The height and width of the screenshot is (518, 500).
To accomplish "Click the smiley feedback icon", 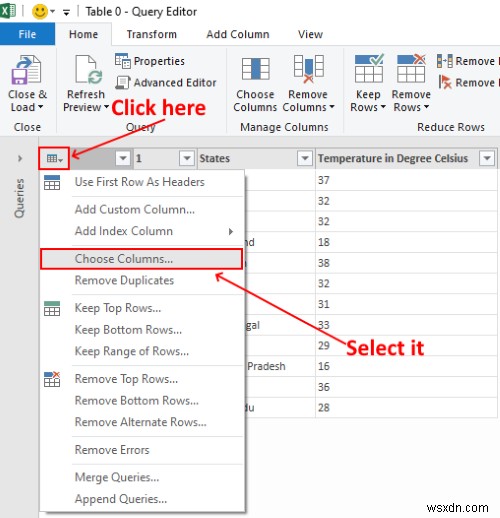I will click(x=40, y=12).
